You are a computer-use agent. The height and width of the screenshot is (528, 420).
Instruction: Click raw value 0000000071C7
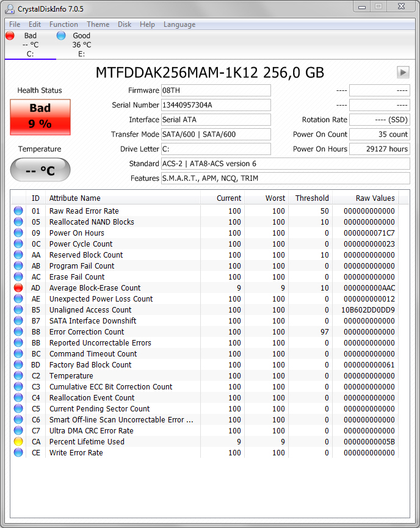(369, 233)
